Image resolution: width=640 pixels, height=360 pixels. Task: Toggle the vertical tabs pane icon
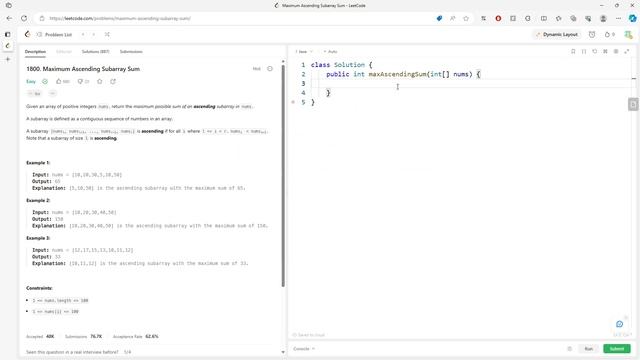(7, 35)
